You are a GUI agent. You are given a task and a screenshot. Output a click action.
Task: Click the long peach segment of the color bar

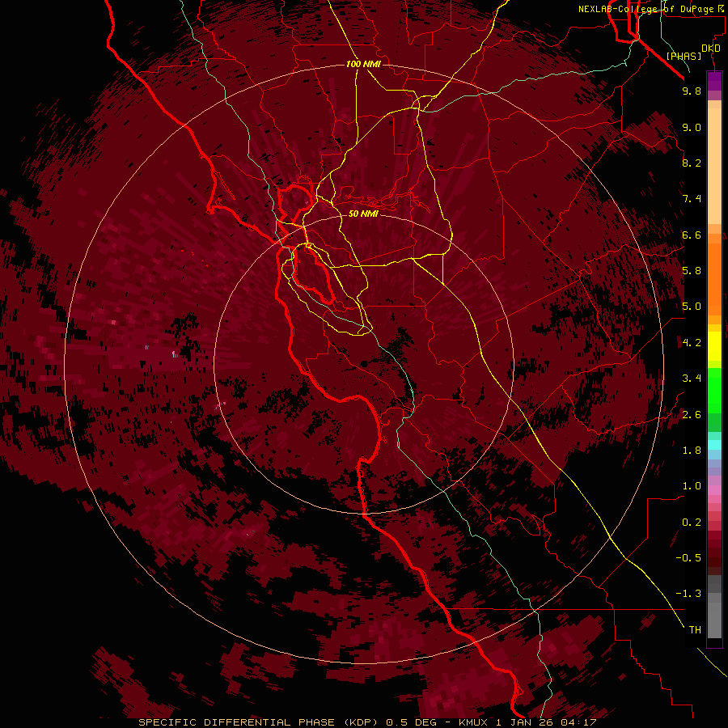(x=714, y=166)
